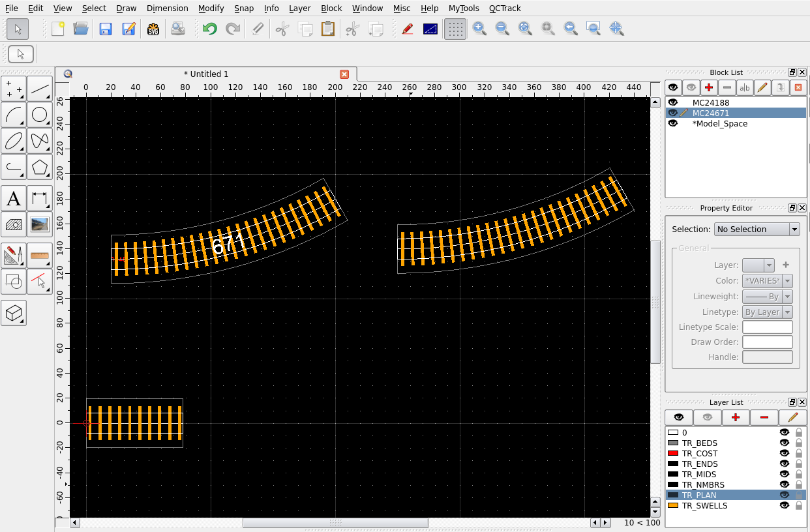Pick the Ellipse tool
This screenshot has width=810, height=532.
pyautogui.click(x=14, y=141)
